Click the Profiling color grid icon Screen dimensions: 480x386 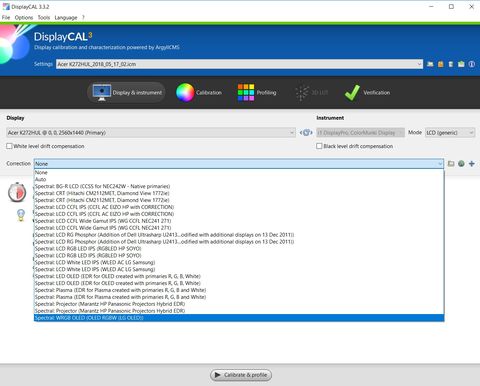246,92
